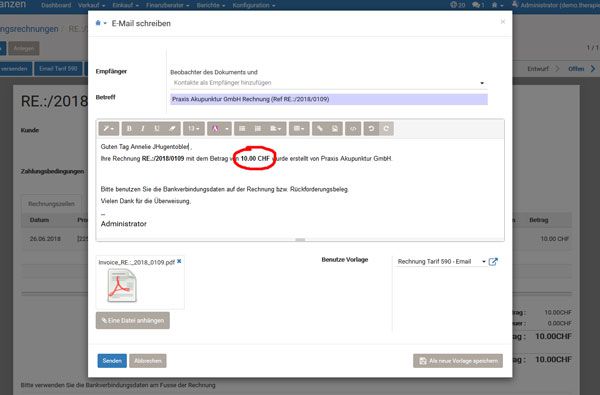Open the Rechnungszeilen tab in background

(51, 204)
